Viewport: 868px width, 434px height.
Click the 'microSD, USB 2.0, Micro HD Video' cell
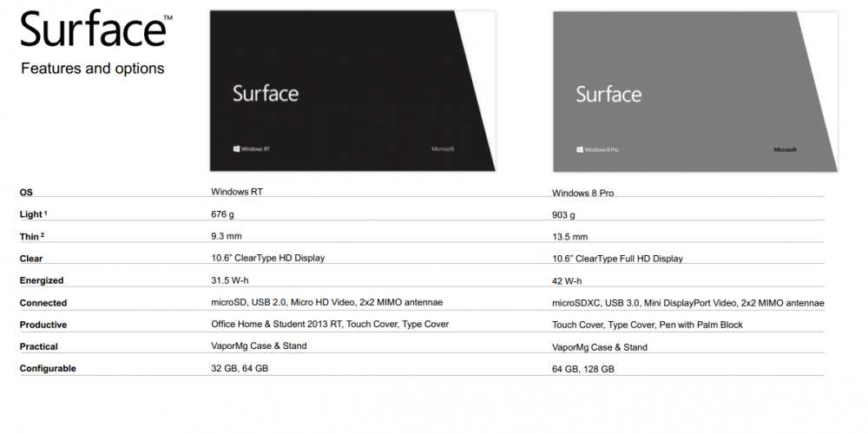pyautogui.click(x=326, y=302)
